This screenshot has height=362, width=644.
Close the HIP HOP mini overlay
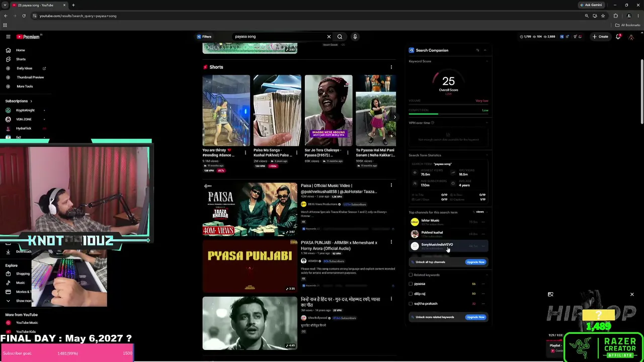tap(632, 295)
